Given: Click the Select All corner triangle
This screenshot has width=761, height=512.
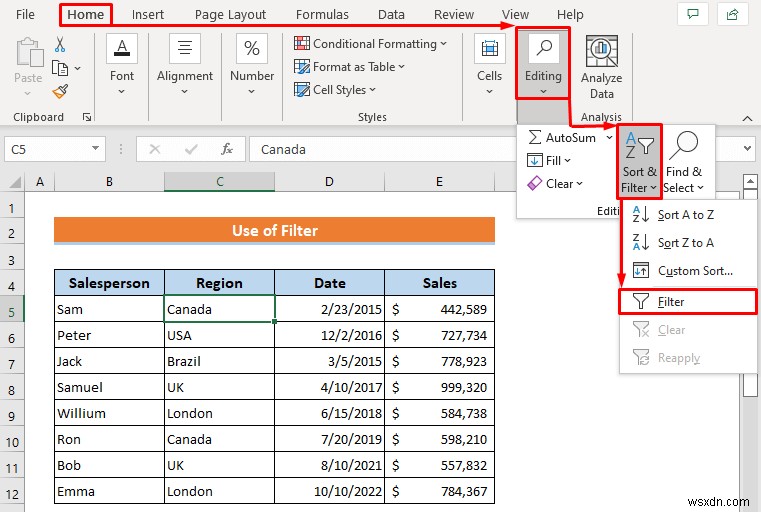Looking at the screenshot, I should click(15, 182).
